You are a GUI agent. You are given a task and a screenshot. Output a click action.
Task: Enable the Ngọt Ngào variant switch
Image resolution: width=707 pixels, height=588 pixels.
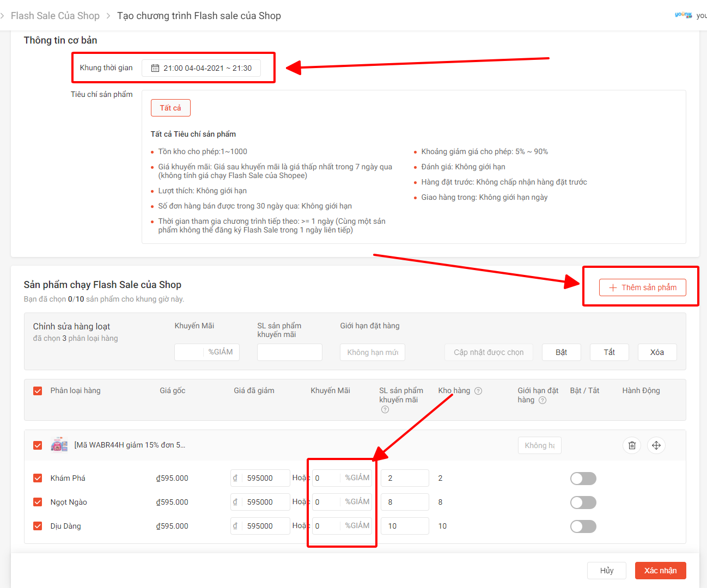(583, 503)
